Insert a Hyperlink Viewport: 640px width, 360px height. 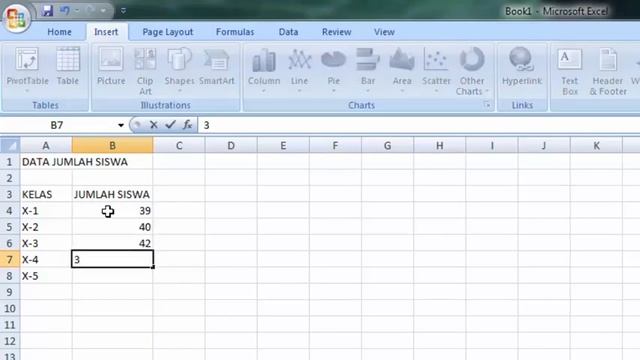click(x=522, y=67)
